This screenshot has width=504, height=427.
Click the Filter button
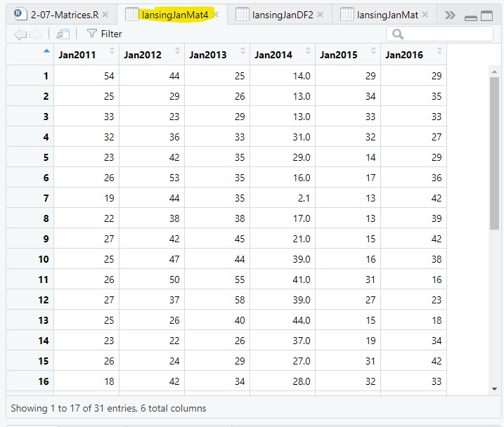click(x=105, y=34)
